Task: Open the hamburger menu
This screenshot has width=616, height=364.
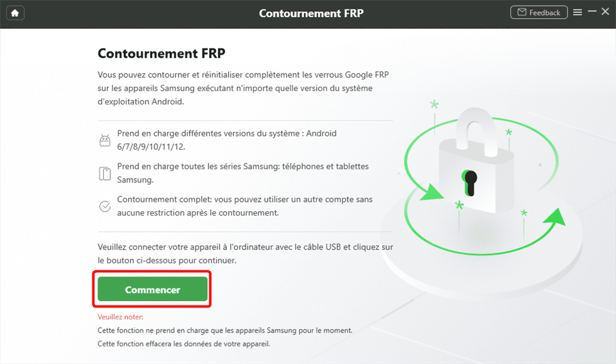Action: [577, 12]
